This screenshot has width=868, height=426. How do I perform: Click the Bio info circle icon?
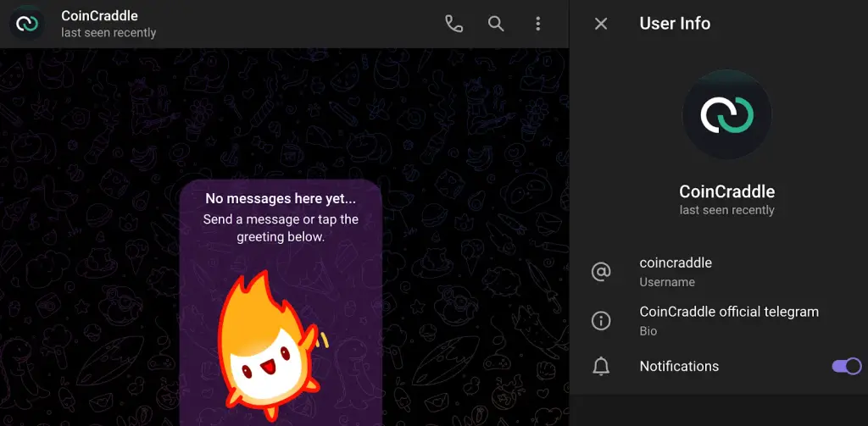[x=601, y=321]
